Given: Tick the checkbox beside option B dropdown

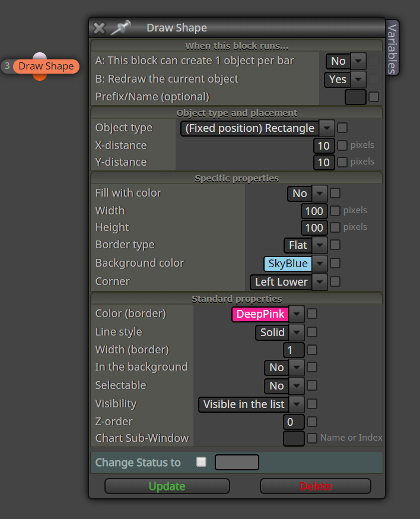Looking at the screenshot, I should [x=374, y=79].
